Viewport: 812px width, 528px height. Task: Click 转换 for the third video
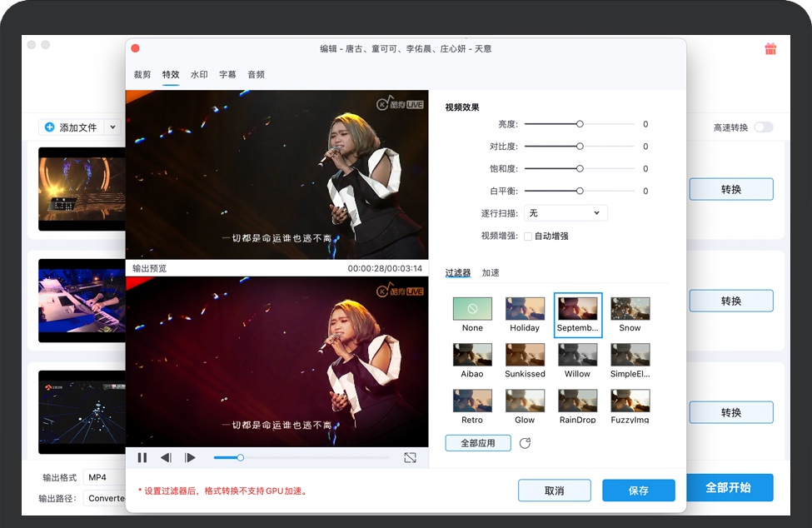pos(731,412)
